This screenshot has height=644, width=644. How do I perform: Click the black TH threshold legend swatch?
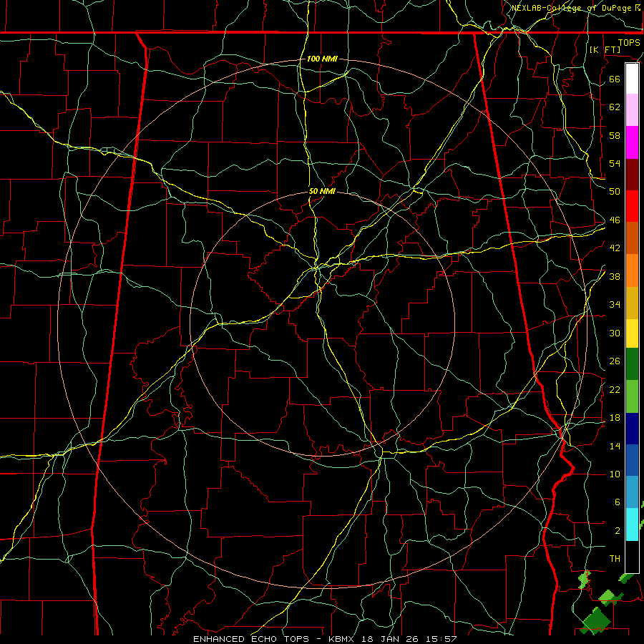632,557
